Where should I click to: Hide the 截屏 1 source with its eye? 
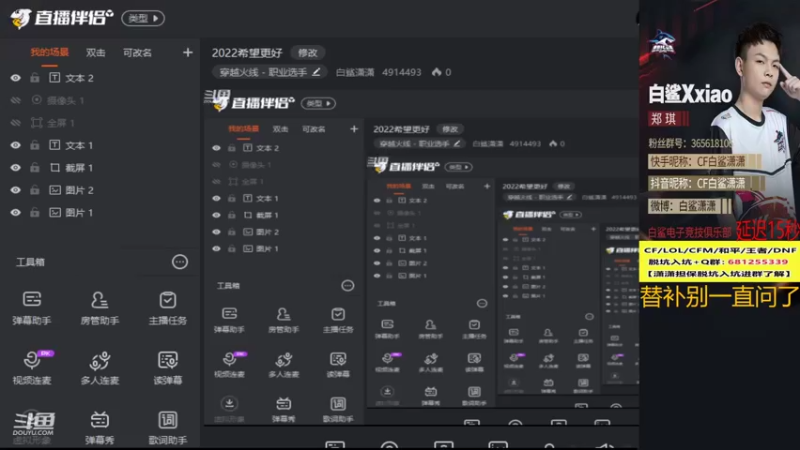tap(16, 167)
